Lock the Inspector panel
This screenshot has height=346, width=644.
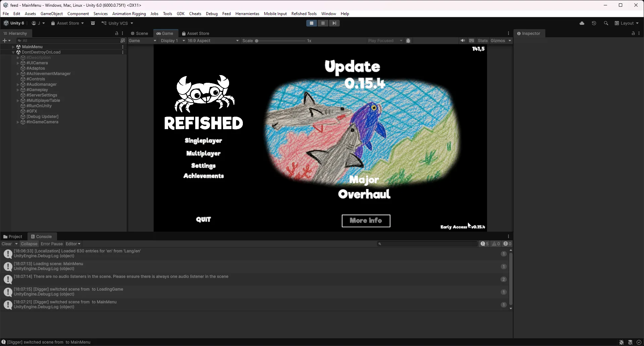(x=633, y=34)
